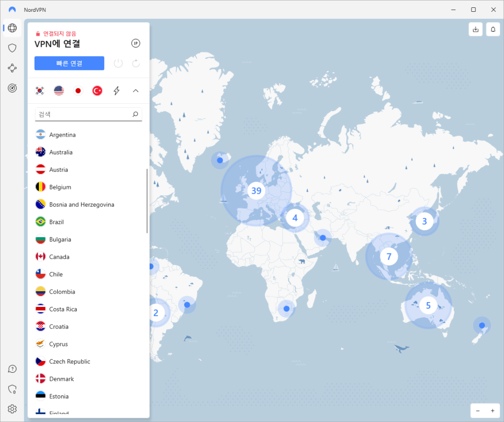Select the United States flag shortcut
The width and height of the screenshot is (504, 422).
tap(59, 90)
